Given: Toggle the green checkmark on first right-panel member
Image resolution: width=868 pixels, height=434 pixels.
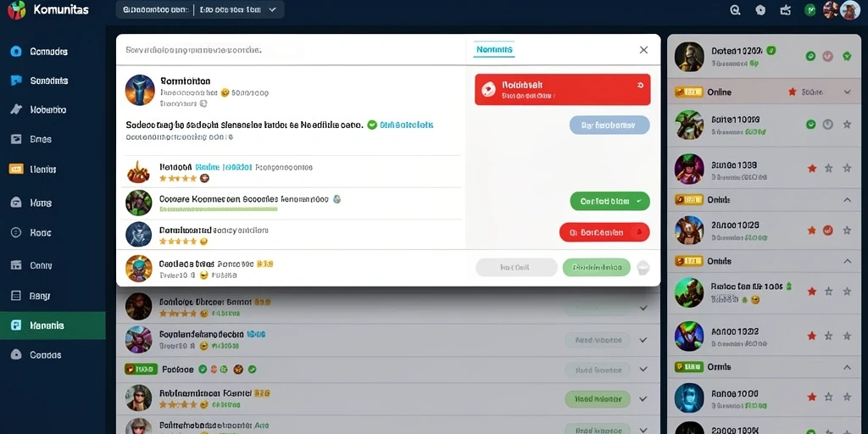Looking at the screenshot, I should click(810, 56).
